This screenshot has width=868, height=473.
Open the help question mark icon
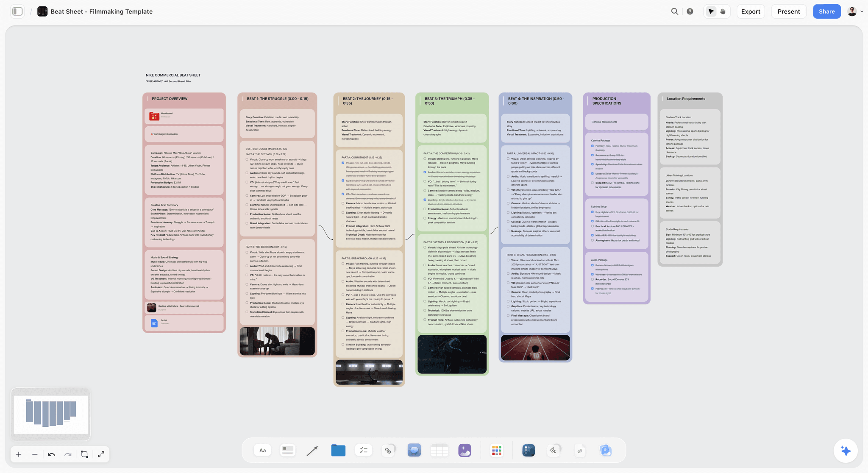690,11
